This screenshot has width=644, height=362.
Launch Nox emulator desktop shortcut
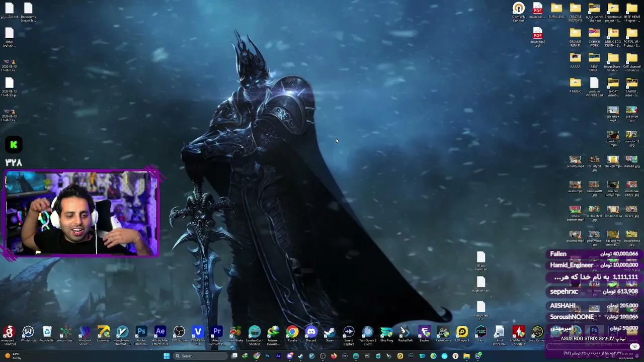pos(481,334)
